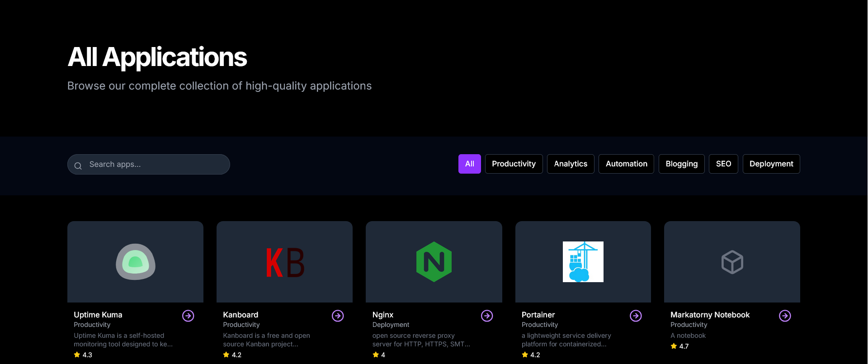This screenshot has height=364, width=868.
Task: Focus the Search apps input field
Action: [x=149, y=164]
